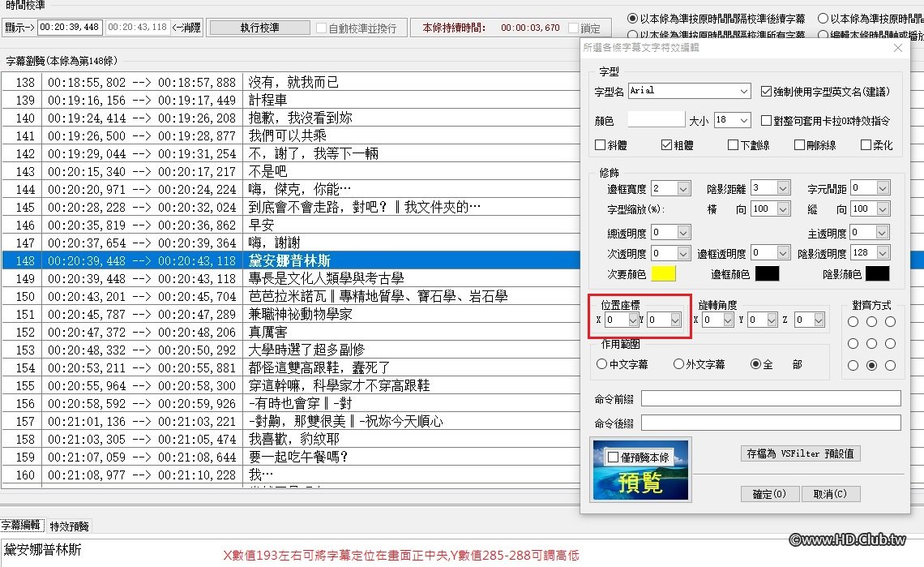Select subtitle row 159 要一起吃午餐嗎?
This screenshot has height=567, width=924.
point(291,457)
